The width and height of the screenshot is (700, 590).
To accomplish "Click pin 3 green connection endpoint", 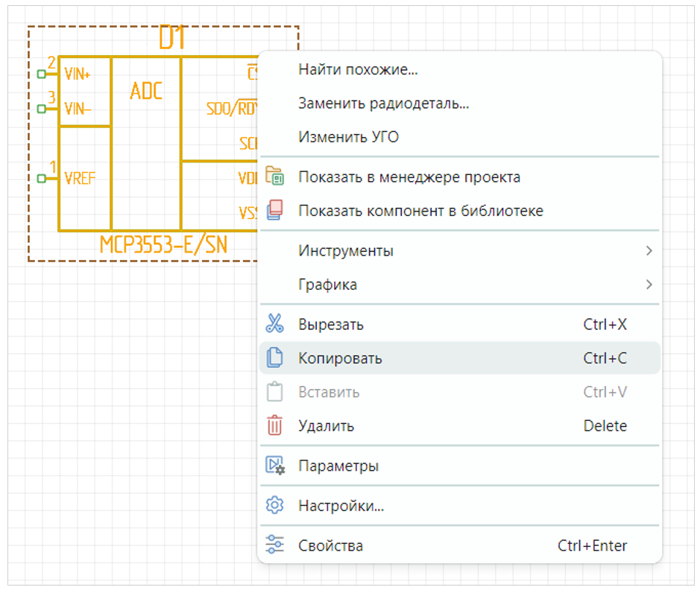I will 42,109.
